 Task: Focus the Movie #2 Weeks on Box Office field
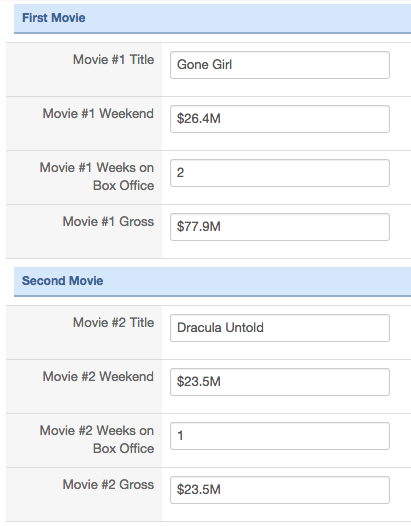280,436
